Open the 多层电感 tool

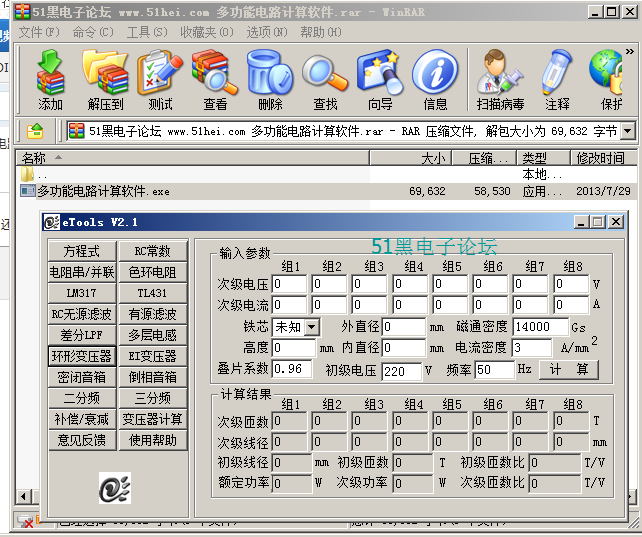(x=153, y=335)
